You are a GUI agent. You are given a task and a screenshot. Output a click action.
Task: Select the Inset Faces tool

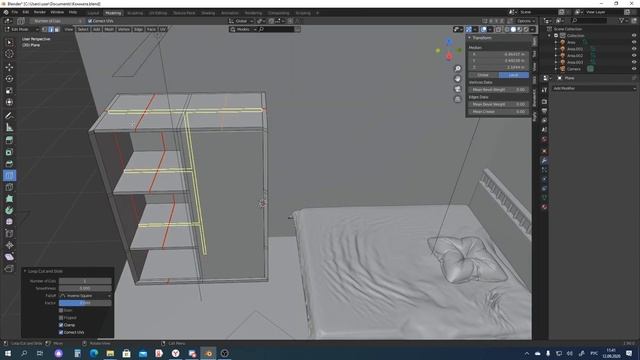[x=9, y=152]
